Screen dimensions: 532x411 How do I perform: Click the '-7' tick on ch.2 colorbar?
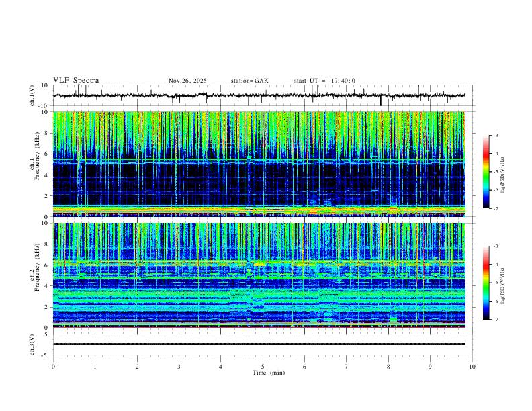tap(495, 320)
